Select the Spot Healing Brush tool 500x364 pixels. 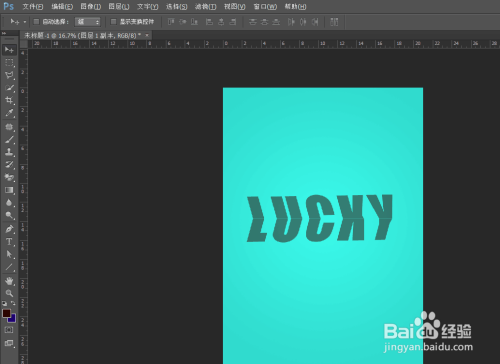pos(9,127)
